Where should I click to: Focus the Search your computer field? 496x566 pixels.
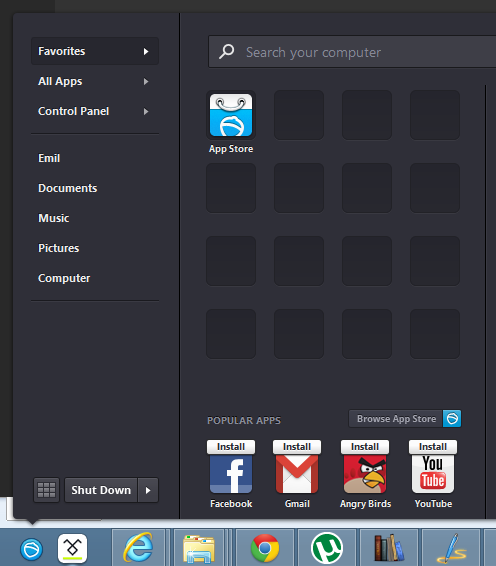352,52
